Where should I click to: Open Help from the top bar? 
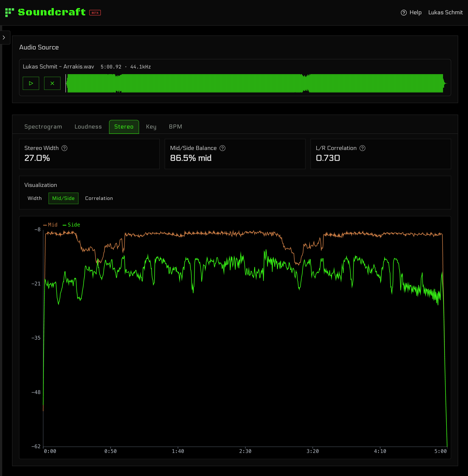click(x=411, y=13)
